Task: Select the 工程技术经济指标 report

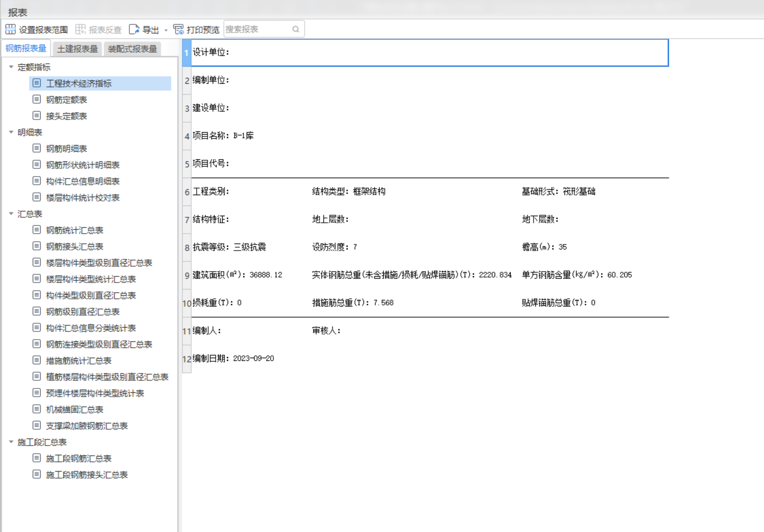Action: (x=100, y=83)
